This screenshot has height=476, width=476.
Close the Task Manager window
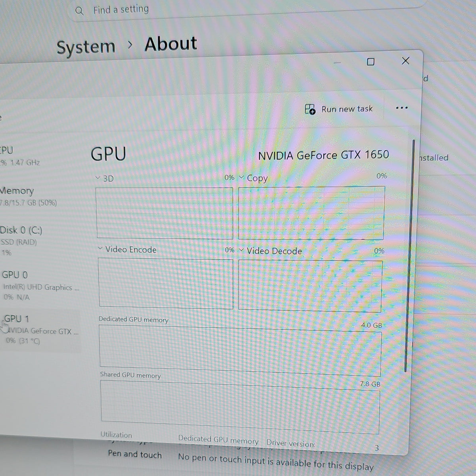pyautogui.click(x=405, y=61)
